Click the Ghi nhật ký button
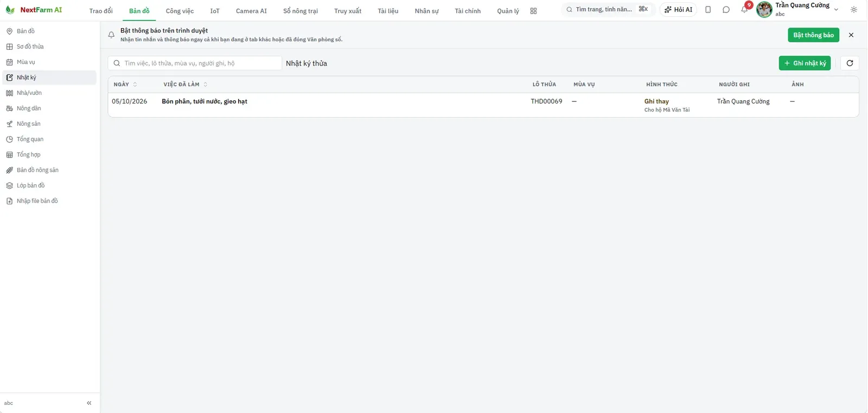The image size is (868, 413). (x=805, y=63)
